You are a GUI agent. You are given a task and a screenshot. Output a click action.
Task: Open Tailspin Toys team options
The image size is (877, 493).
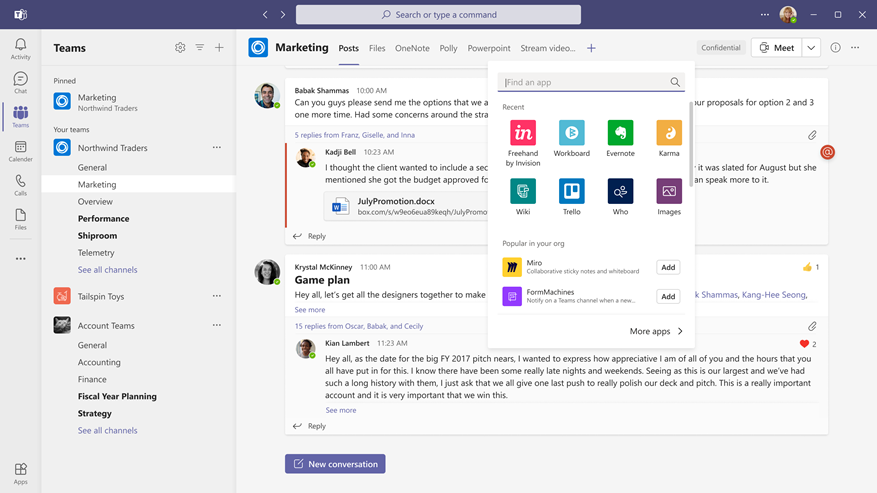(x=216, y=296)
